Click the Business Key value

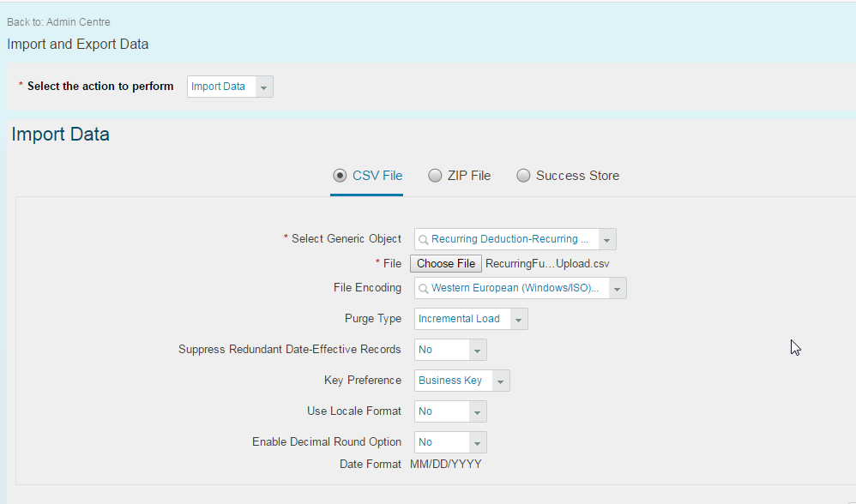(450, 381)
